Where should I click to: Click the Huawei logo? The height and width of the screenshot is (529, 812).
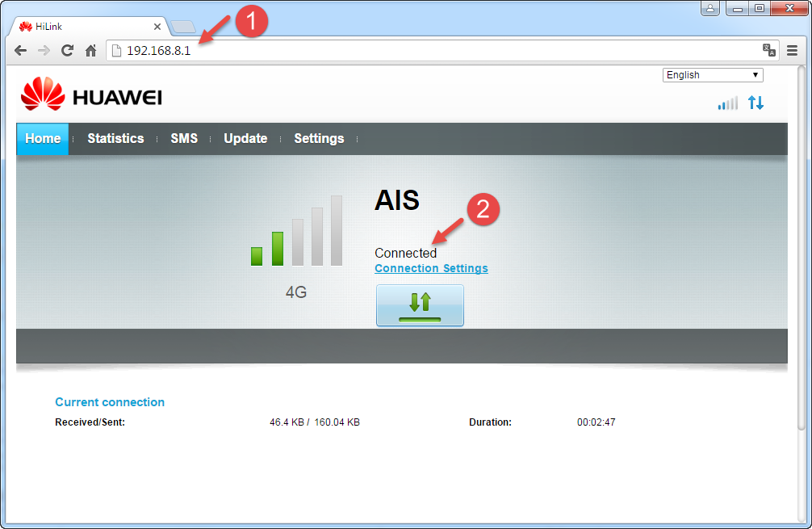(x=92, y=94)
